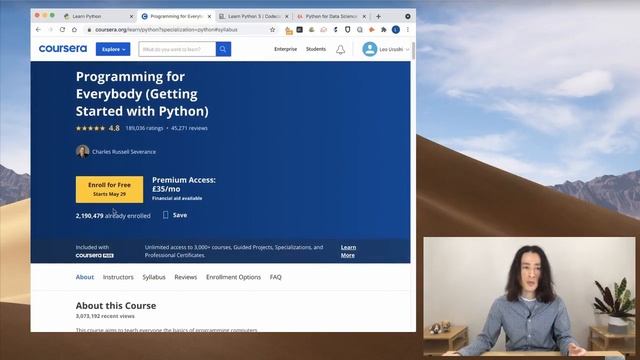Select the Instructors section tab

coord(118,277)
